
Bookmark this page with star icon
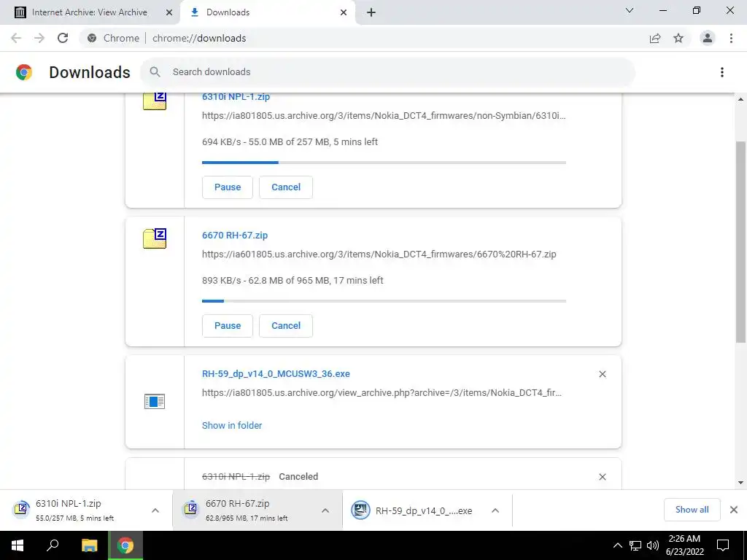[x=678, y=38]
